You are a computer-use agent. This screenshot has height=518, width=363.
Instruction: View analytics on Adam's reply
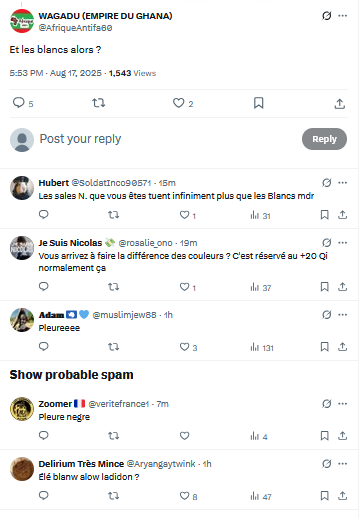262,347
